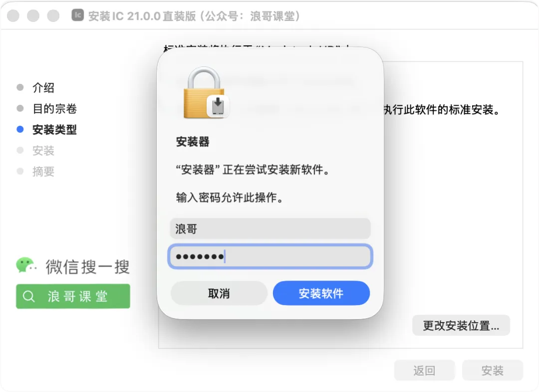The image size is (539, 392).
Task: Focus the password input field
Action: click(270, 256)
